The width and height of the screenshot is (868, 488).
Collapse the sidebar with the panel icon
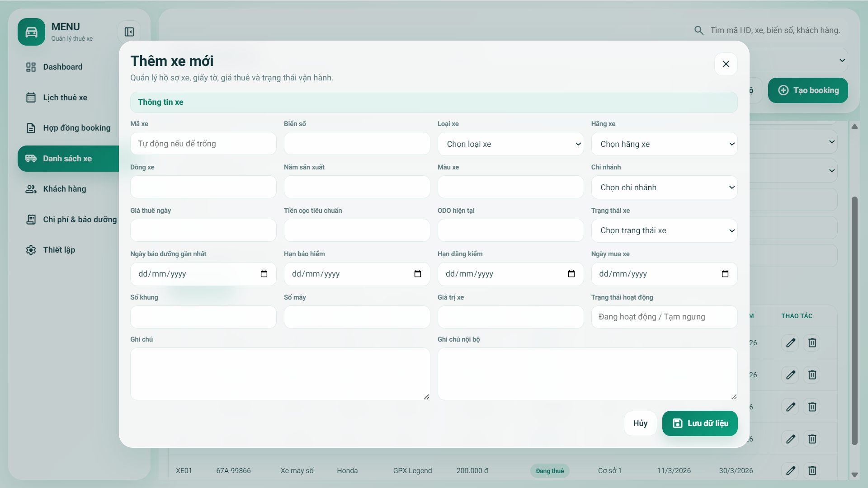(130, 32)
